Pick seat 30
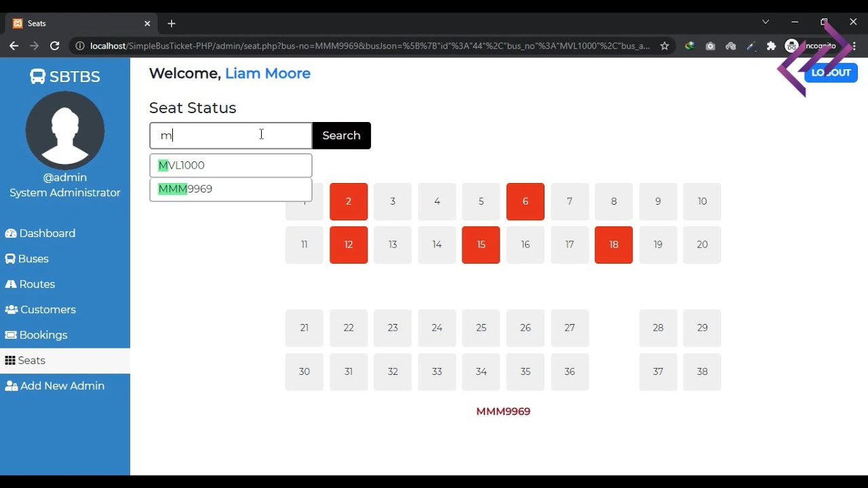 click(304, 371)
